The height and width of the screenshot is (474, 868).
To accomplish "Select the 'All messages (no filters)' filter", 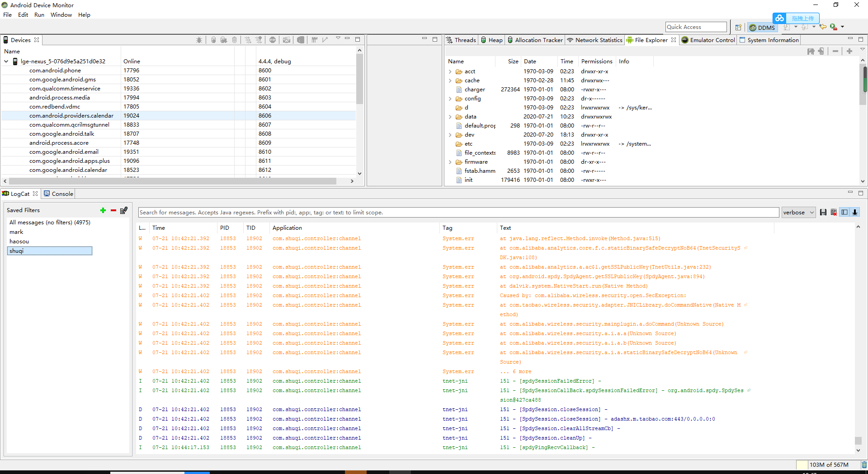I will (x=50, y=223).
